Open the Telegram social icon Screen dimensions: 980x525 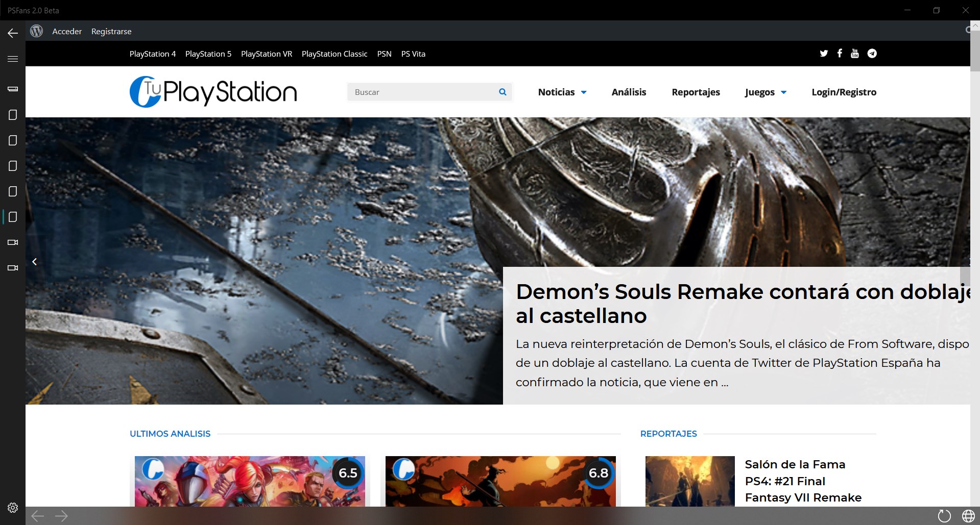[872, 54]
